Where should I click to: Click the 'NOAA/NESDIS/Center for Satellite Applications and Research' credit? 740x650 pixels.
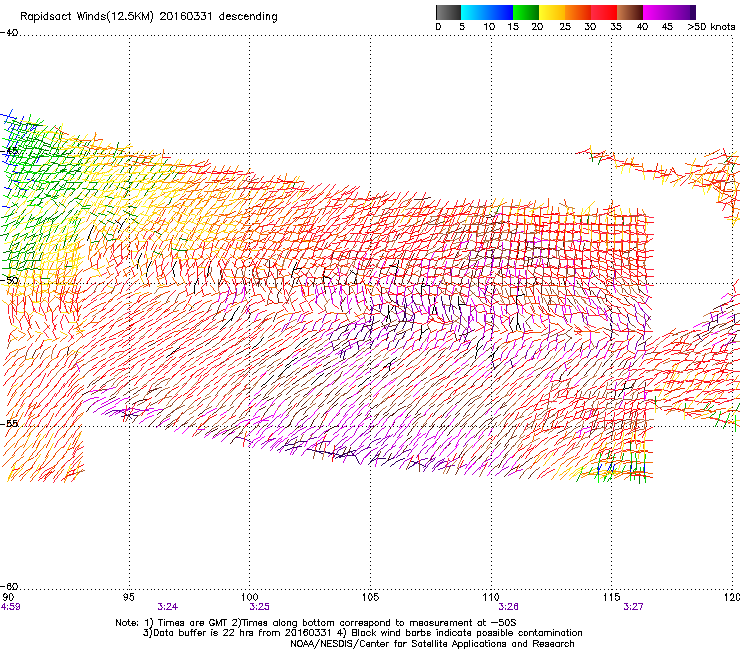[432, 644]
